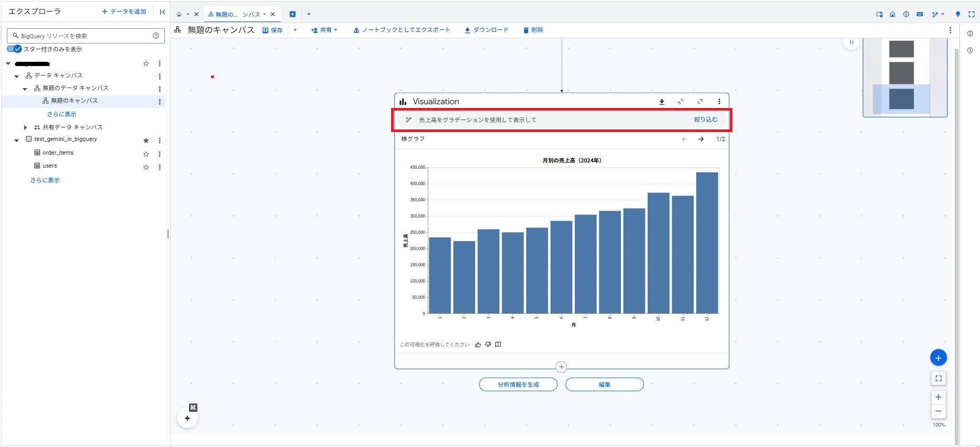Go to next chart suggestion
The image size is (980, 447).
pyautogui.click(x=700, y=139)
